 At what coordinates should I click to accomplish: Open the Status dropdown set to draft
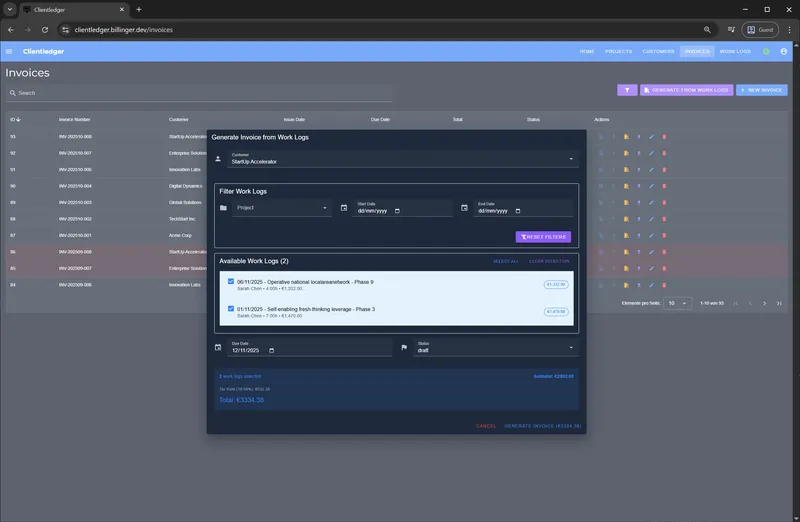click(x=495, y=347)
